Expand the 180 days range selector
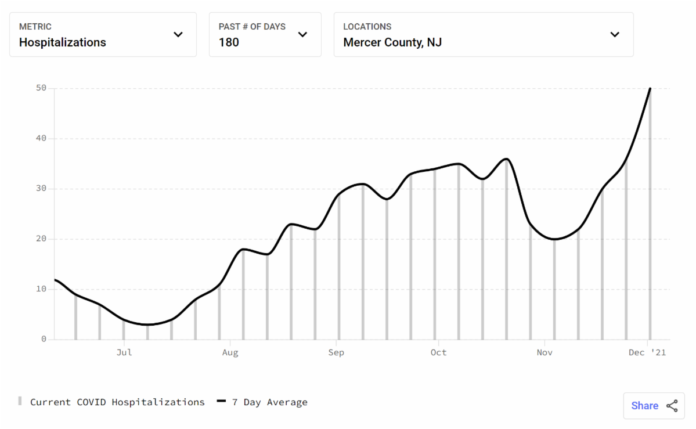This screenshot has height=429, width=696. 265,34
